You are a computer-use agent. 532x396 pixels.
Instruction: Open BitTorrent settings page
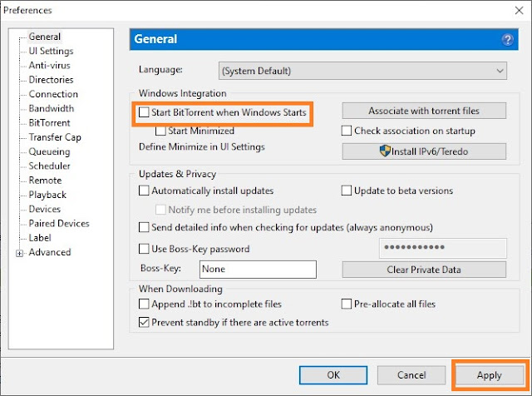pyautogui.click(x=50, y=122)
